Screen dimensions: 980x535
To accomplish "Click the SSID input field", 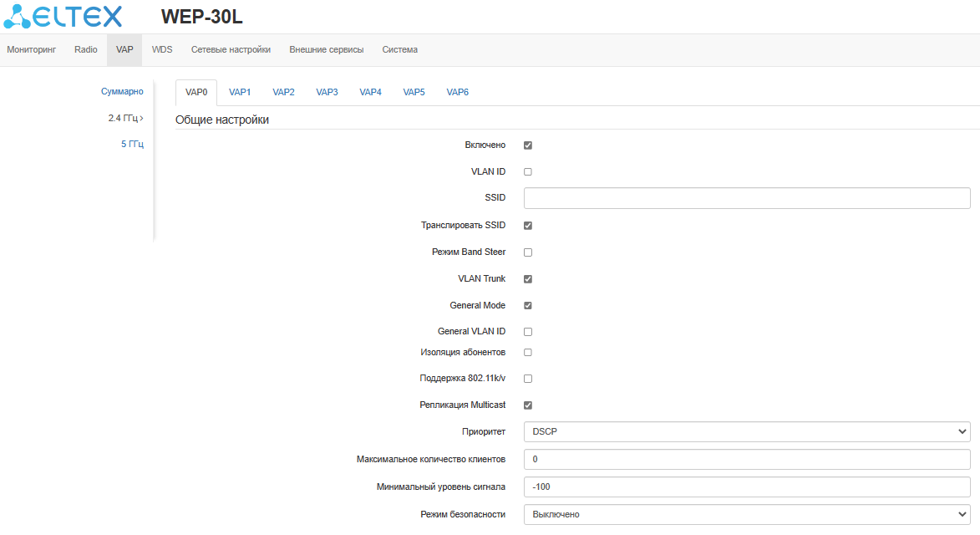I will 746,198.
